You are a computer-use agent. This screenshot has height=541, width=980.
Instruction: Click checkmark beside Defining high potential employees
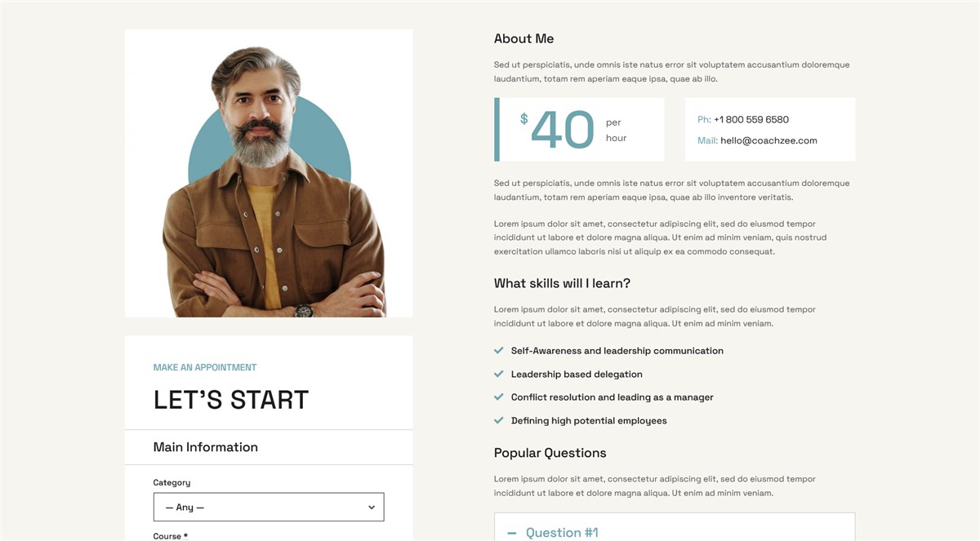tap(498, 420)
